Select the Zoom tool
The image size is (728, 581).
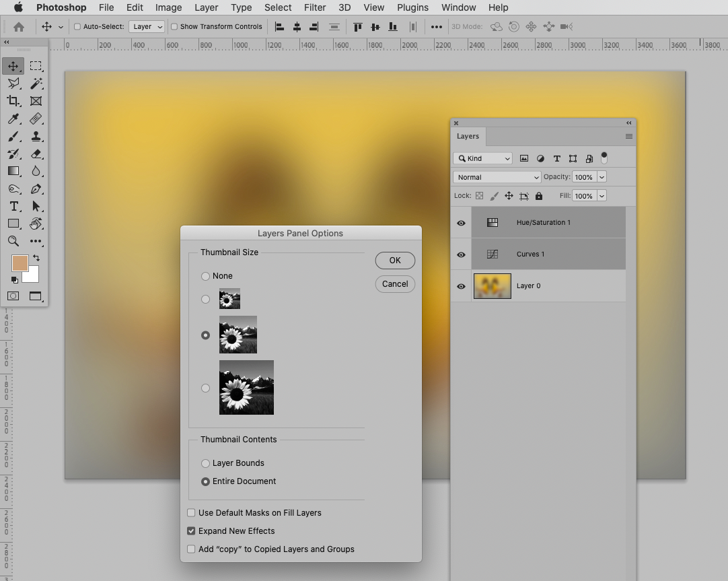click(14, 242)
